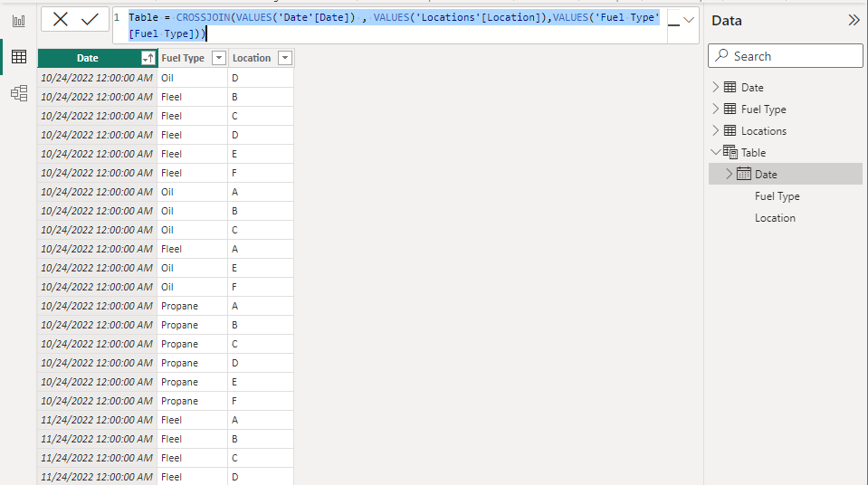Select Location field under Table
868x485 pixels.
click(x=775, y=217)
